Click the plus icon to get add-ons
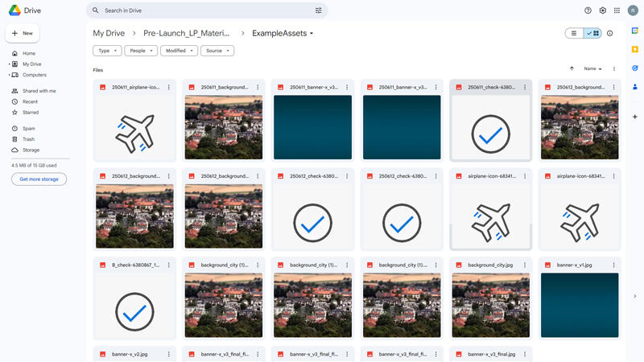 [634, 117]
